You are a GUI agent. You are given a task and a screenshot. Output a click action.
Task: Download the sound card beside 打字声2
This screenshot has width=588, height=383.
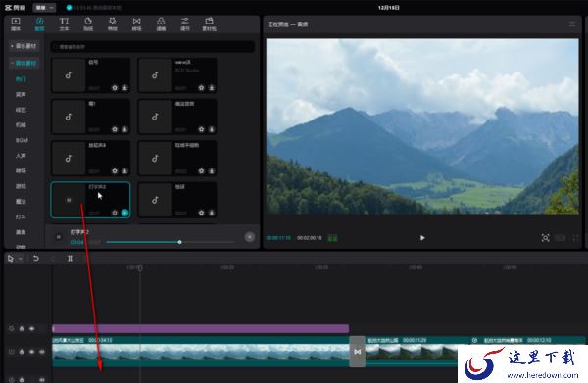click(x=212, y=213)
